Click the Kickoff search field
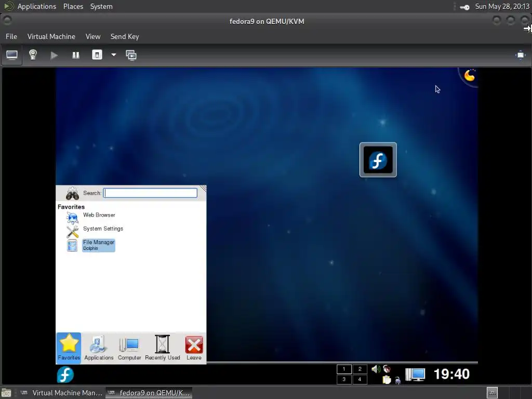This screenshot has height=399, width=532. [x=150, y=193]
